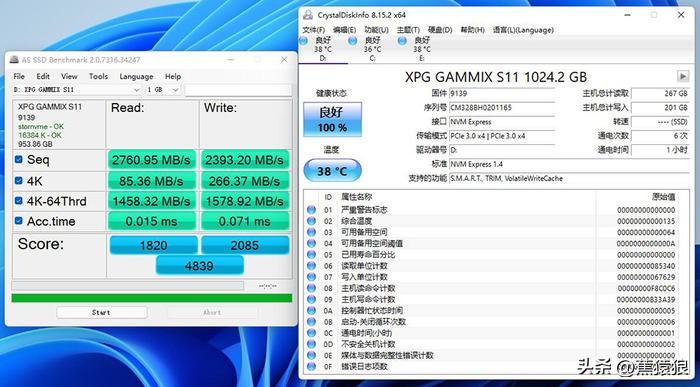
Task: Click the status dot for attribute 0F 错误日志项数
Action: tap(311, 366)
